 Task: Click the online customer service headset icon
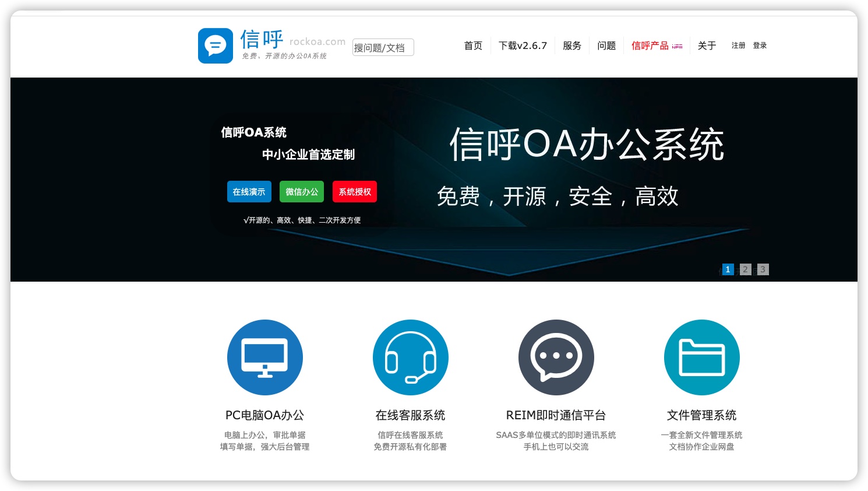411,357
